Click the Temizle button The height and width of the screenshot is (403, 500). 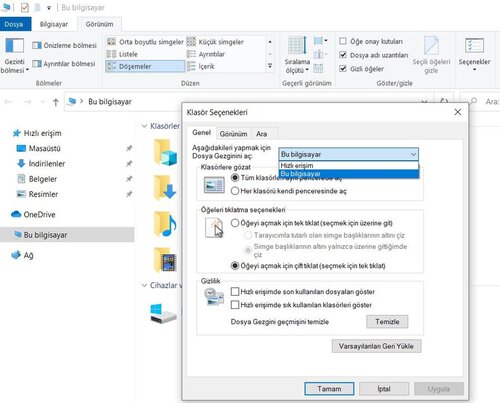click(387, 322)
